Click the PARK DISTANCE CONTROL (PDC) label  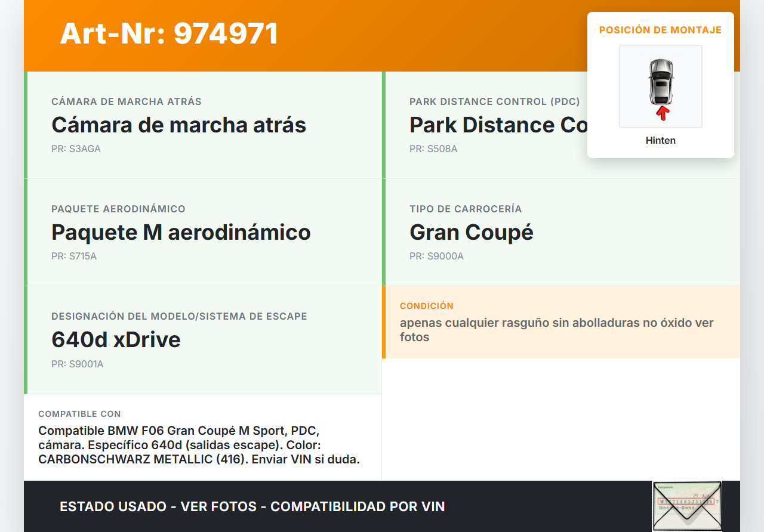point(495,101)
